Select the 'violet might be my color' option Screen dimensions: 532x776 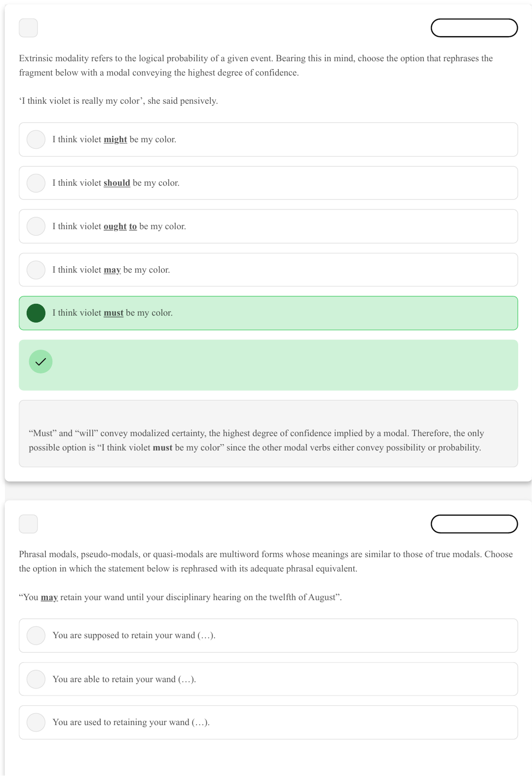pos(36,140)
